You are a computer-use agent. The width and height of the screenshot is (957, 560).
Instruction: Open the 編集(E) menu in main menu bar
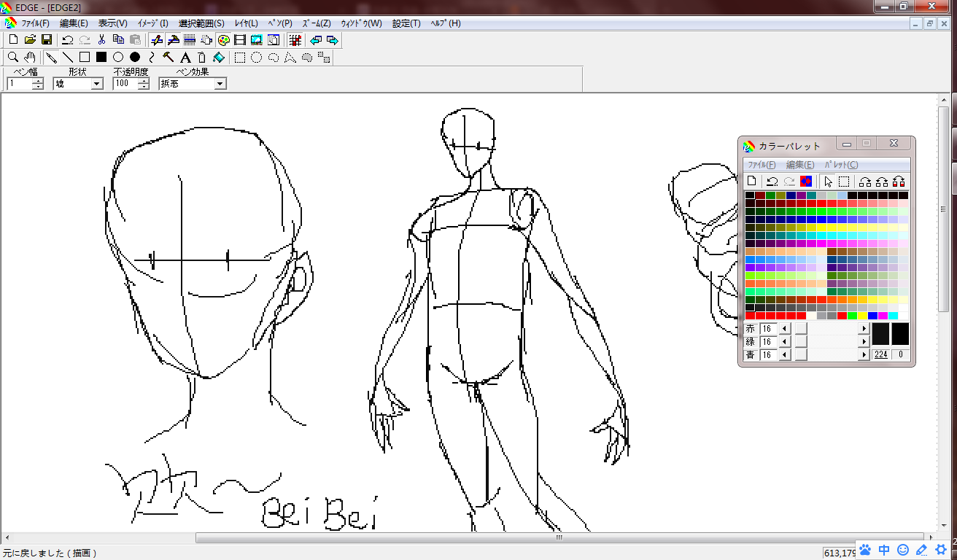(74, 23)
